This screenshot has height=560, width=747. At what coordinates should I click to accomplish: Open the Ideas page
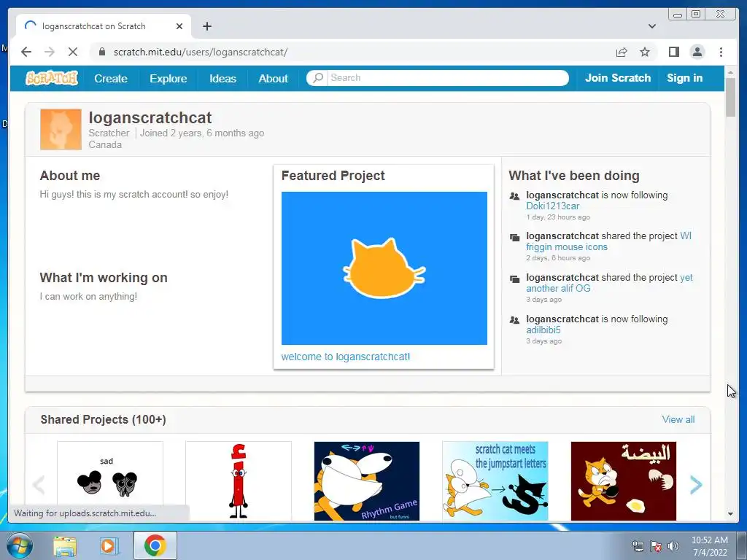pyautogui.click(x=223, y=79)
